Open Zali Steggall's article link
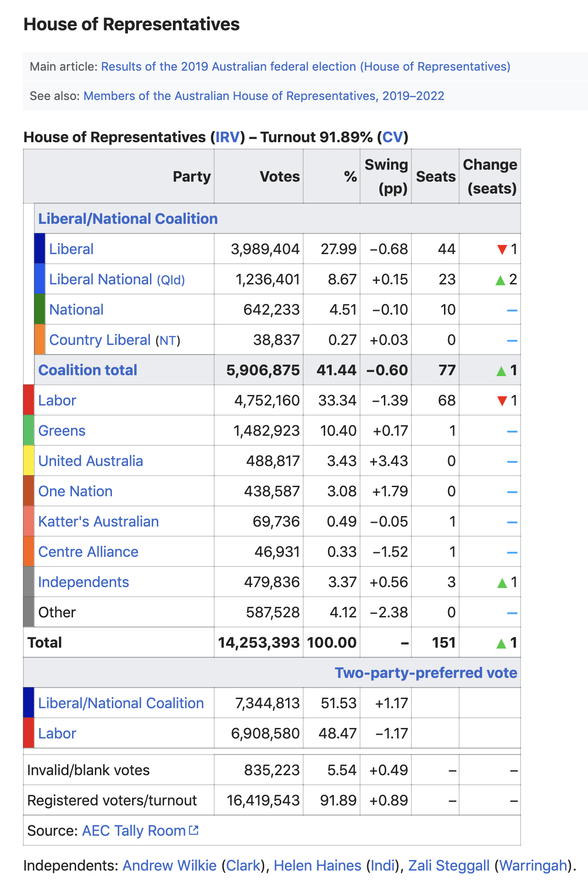The height and width of the screenshot is (888, 588). click(449, 866)
